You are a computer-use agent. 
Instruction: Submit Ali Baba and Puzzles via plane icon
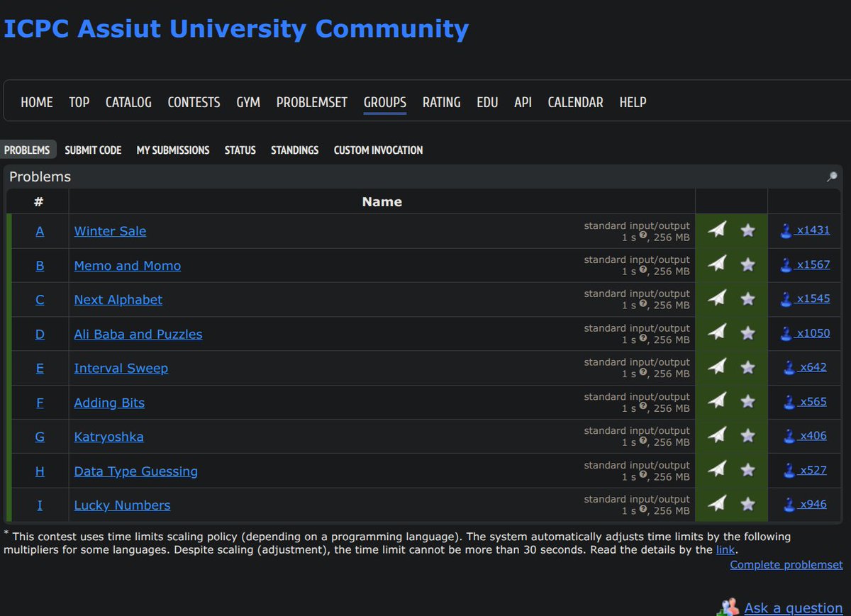pyautogui.click(x=717, y=332)
